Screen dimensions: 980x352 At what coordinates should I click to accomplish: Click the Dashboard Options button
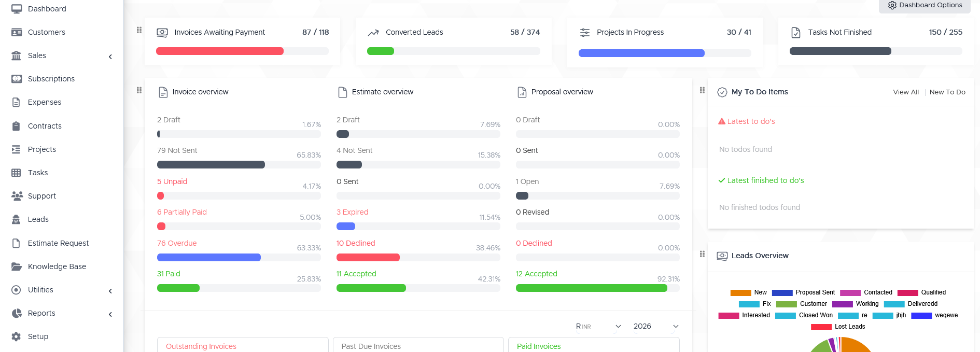click(925, 5)
